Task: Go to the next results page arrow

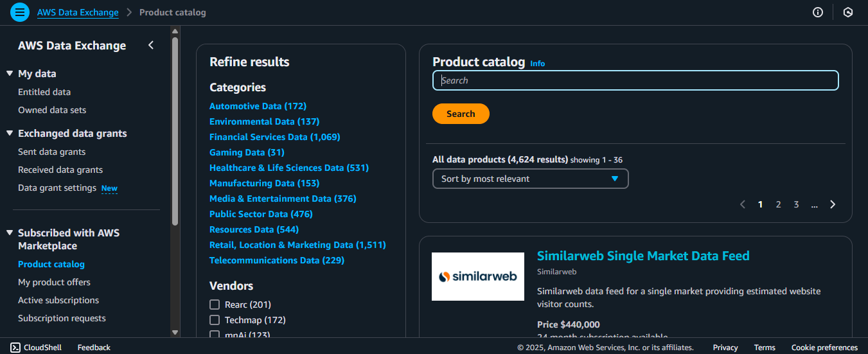Action: tap(833, 204)
